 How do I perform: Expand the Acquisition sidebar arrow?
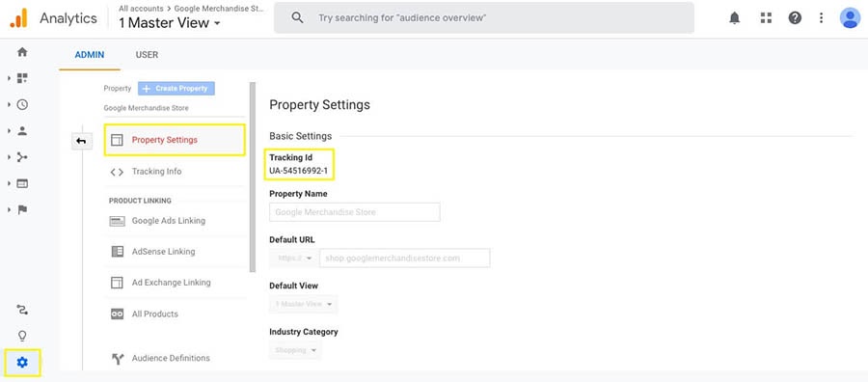[9, 157]
